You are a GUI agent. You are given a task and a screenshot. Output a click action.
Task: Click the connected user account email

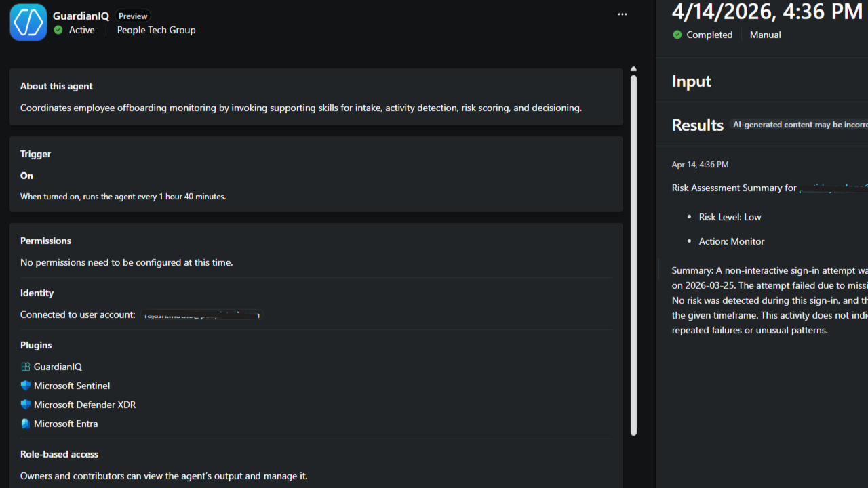[201, 315]
